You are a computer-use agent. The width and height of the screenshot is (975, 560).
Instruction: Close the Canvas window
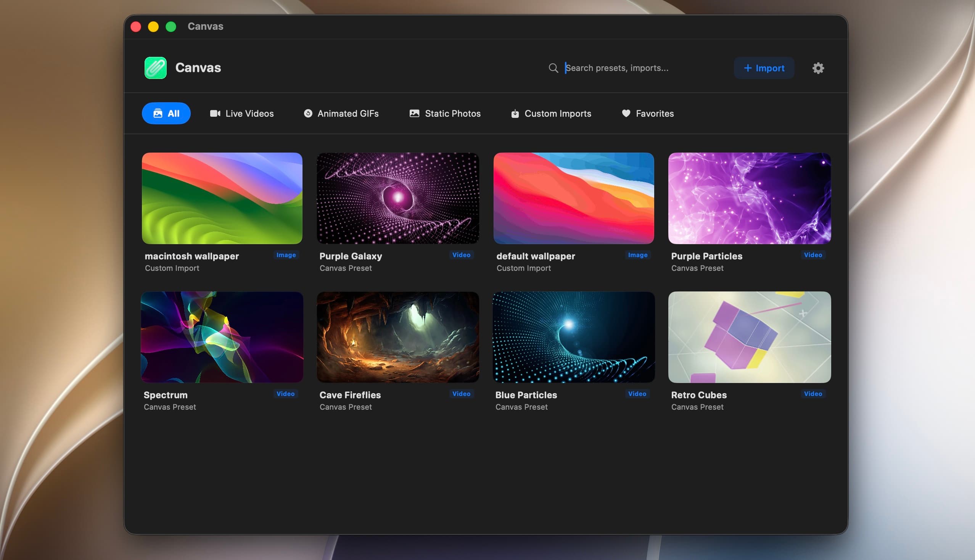(x=136, y=27)
